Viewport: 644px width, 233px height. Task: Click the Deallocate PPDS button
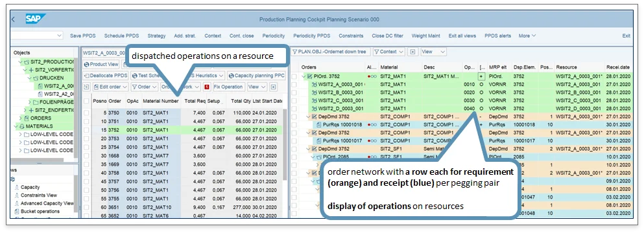(106, 76)
